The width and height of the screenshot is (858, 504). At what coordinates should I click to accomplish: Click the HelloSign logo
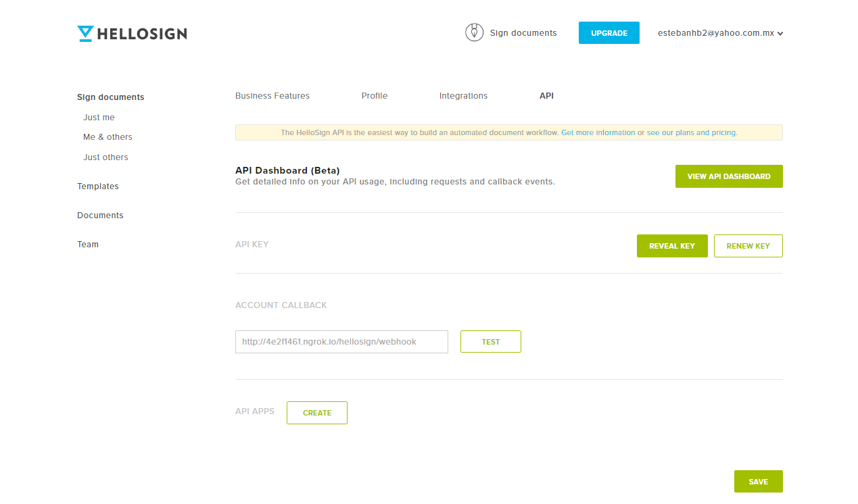coord(132,33)
